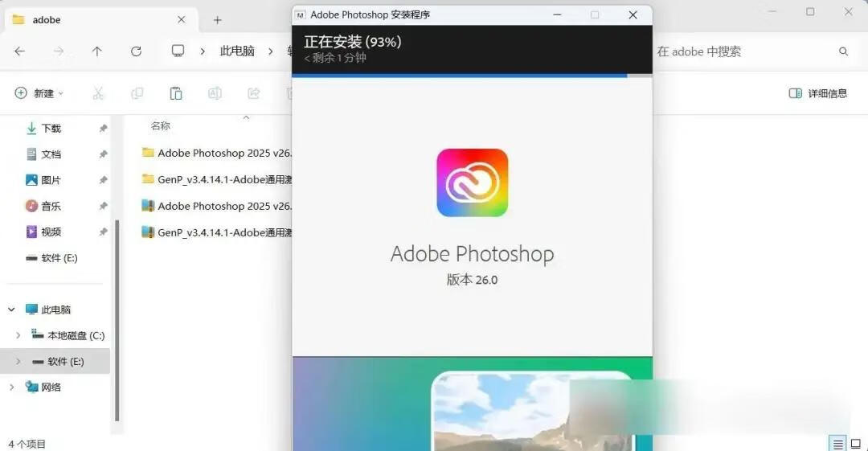Screen dimensions: 868x451
Task: Click the search magnifier icon in Explorer
Action: [844, 51]
